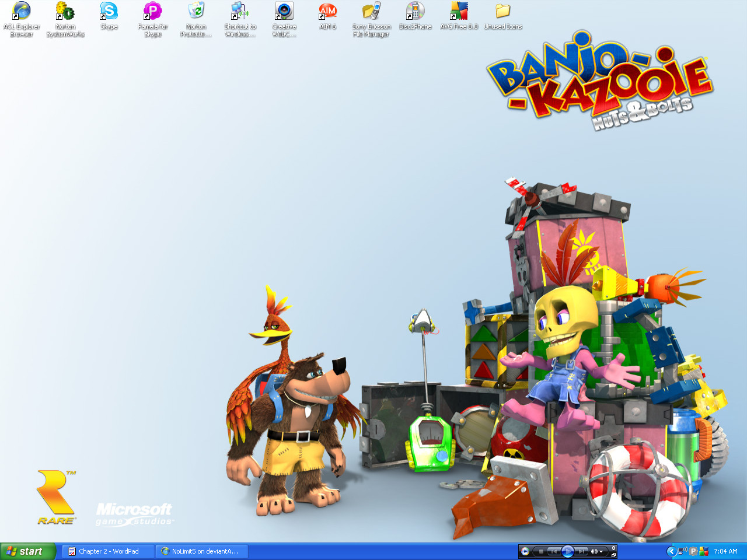Click the Windows Start button
Screen dimensions: 747x560
(x=28, y=551)
